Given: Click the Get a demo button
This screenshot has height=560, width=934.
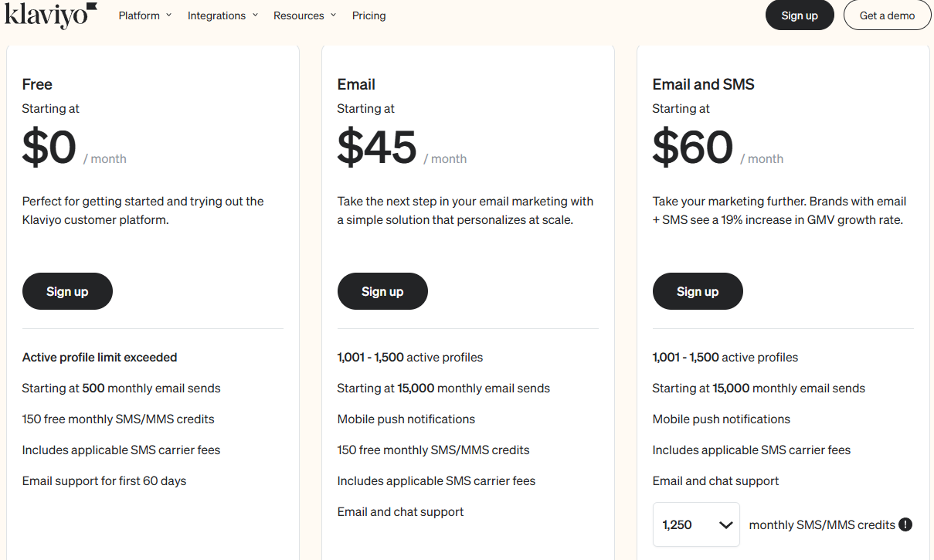Looking at the screenshot, I should click(x=887, y=15).
